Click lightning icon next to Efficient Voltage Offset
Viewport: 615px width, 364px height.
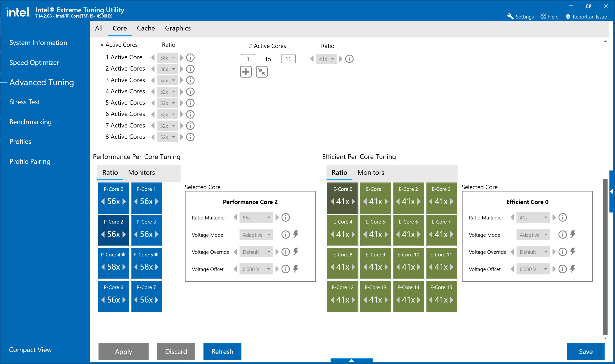573,269
